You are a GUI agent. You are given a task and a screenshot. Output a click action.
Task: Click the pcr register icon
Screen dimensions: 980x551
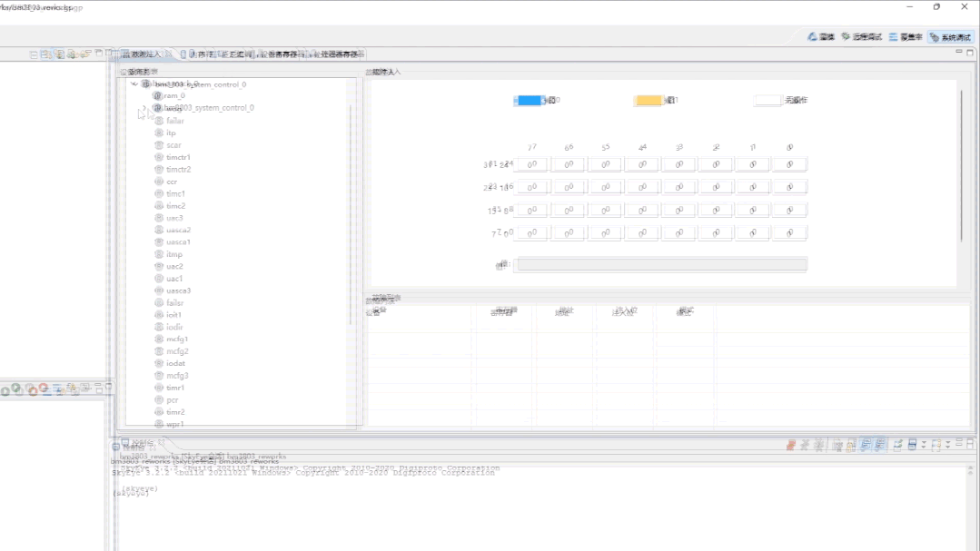coord(159,399)
